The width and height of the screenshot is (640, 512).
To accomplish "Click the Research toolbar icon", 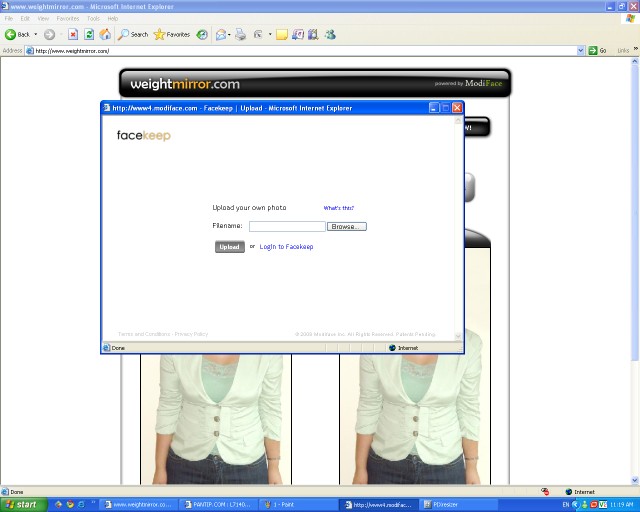I will tap(298, 35).
